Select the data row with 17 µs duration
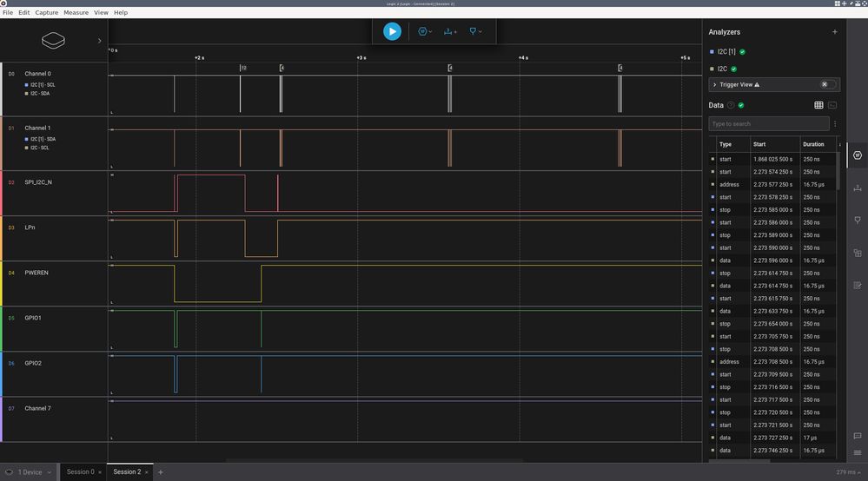Viewport: 868px width, 481px height. 772,438
